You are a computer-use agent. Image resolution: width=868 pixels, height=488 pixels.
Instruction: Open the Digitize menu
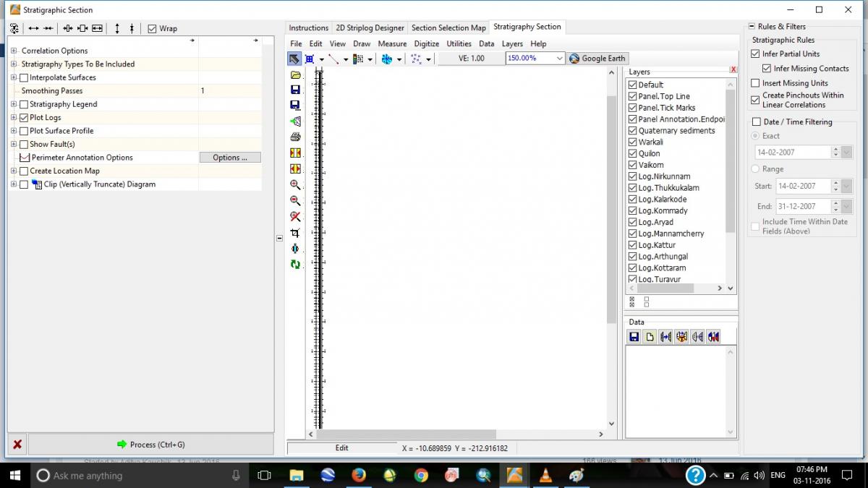click(x=426, y=43)
